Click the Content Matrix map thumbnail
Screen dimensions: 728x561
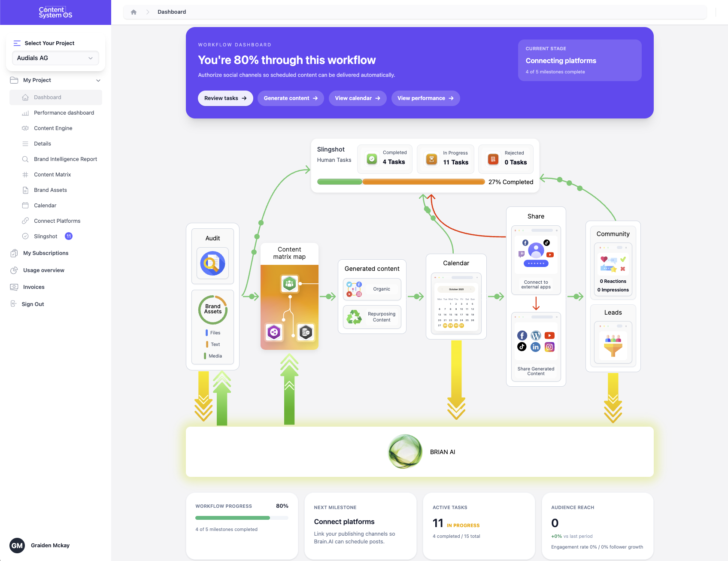tap(289, 307)
